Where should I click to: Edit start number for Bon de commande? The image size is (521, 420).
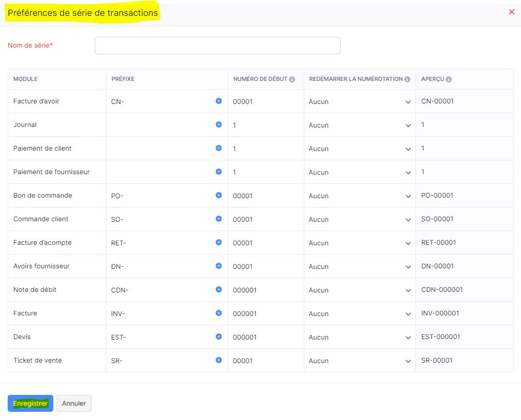(265, 196)
